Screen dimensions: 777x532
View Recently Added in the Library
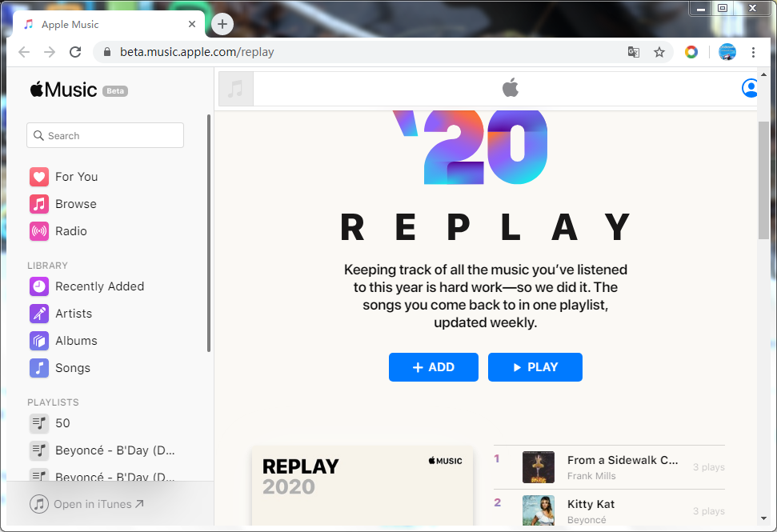[x=98, y=286]
